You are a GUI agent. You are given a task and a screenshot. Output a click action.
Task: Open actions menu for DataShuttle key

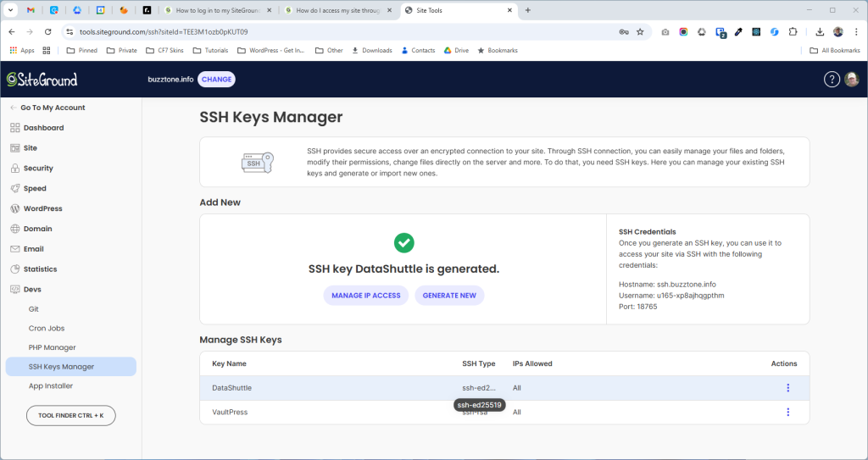(787, 388)
